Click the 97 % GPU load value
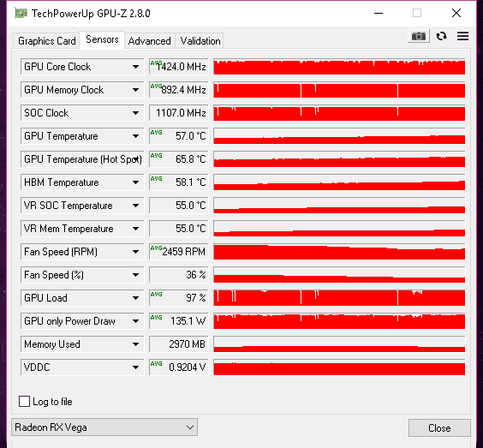 [x=179, y=297]
